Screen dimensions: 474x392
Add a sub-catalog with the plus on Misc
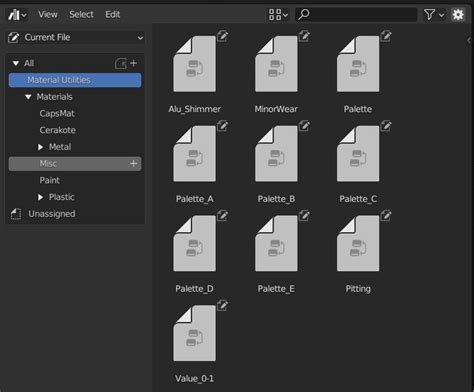point(133,164)
